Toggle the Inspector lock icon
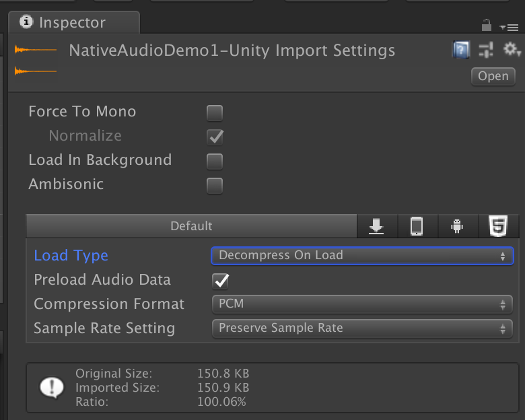The image size is (525, 420). pos(486,25)
